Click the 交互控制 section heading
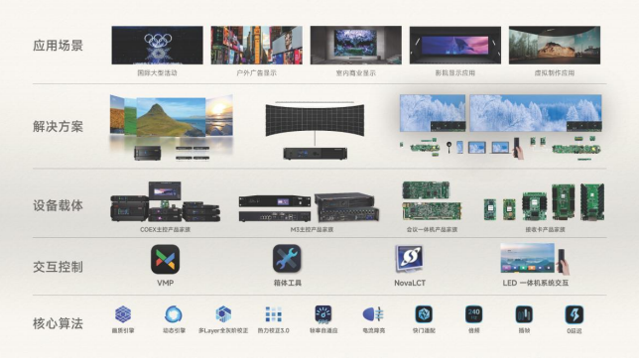The image size is (640, 364). coord(58,267)
